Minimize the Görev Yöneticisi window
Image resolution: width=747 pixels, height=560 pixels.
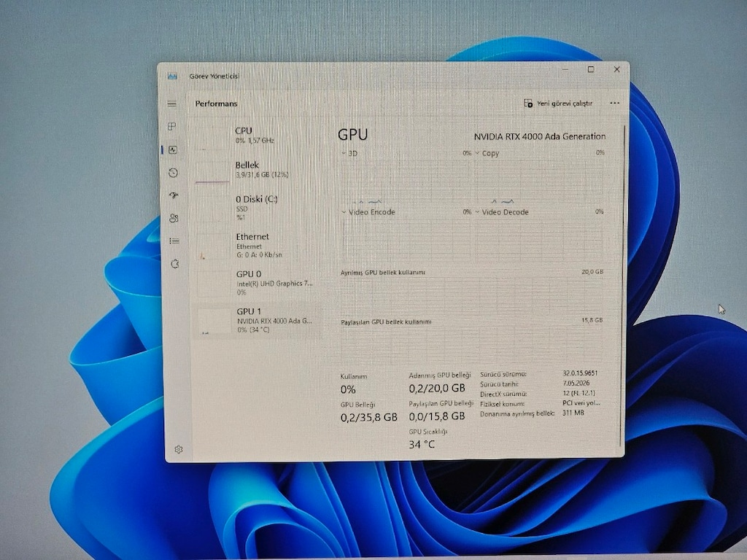(x=565, y=69)
